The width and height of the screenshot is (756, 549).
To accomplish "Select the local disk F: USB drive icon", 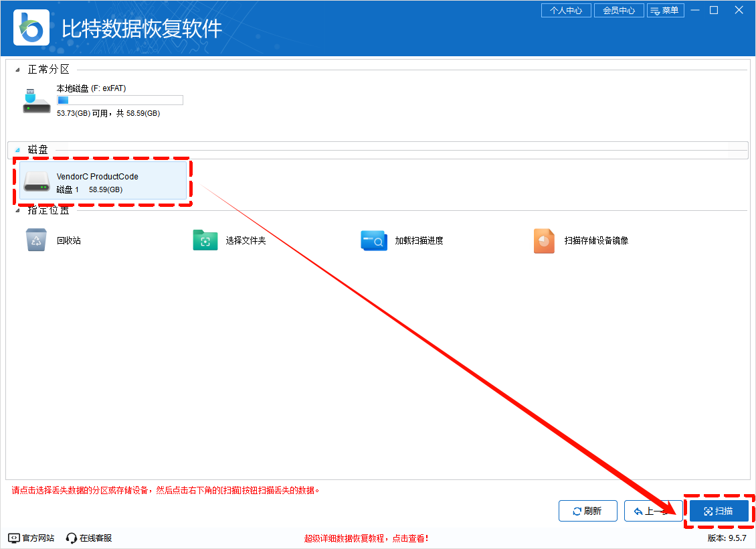I will (36, 100).
